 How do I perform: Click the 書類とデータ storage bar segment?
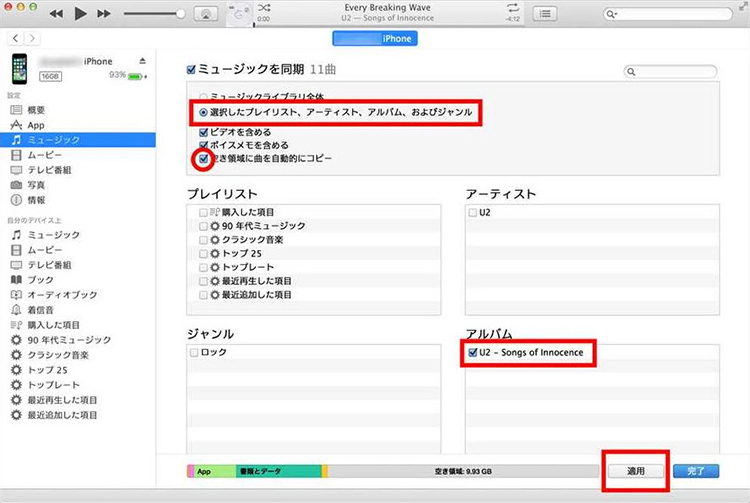(278, 471)
